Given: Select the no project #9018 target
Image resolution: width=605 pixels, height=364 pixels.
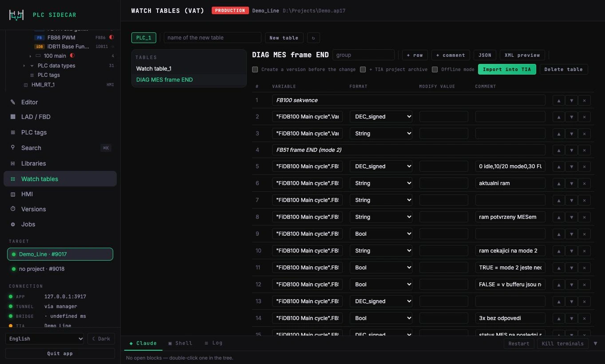Looking at the screenshot, I should 60,269.
